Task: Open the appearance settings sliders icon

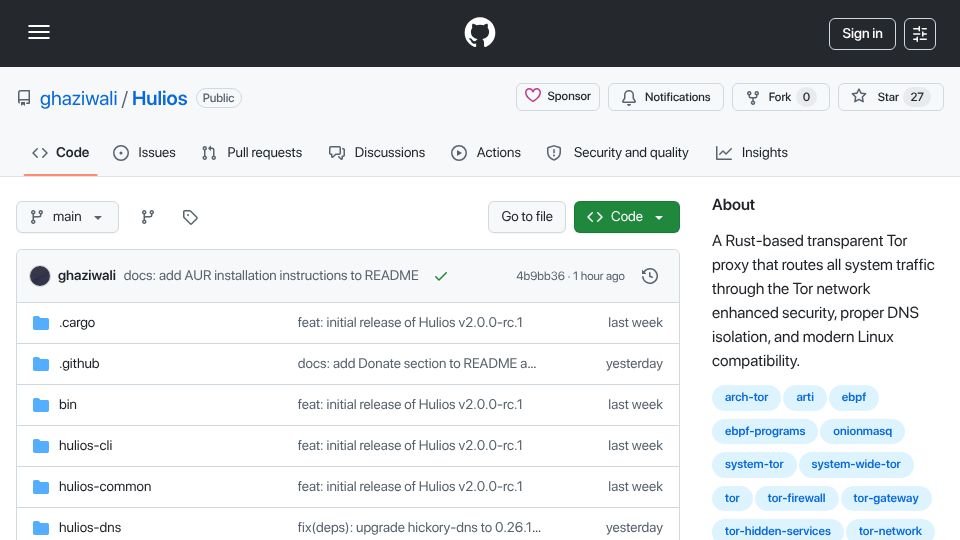Action: (x=920, y=34)
